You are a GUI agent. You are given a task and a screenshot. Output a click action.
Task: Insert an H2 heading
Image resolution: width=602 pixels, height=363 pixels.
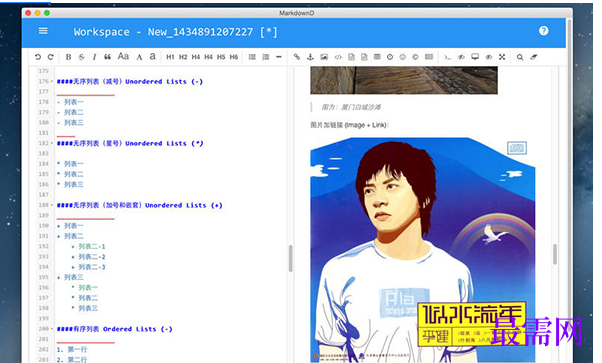pos(183,57)
